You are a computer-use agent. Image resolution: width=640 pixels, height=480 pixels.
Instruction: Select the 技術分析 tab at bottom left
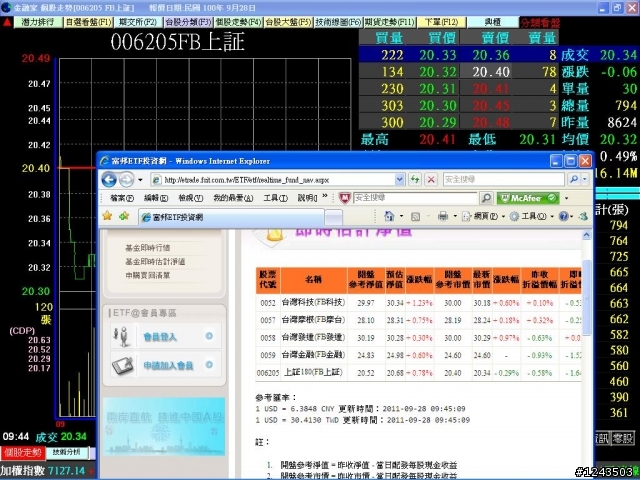pyautogui.click(x=67, y=452)
